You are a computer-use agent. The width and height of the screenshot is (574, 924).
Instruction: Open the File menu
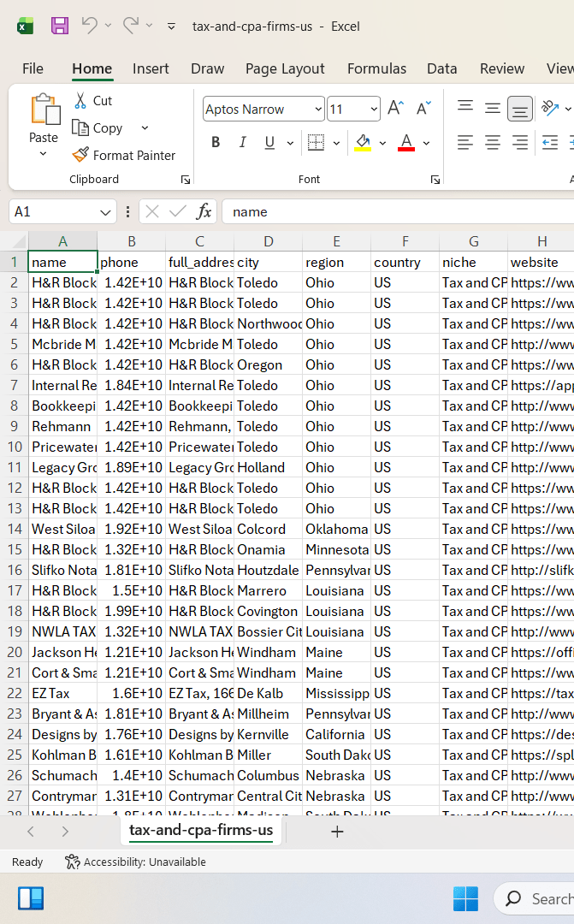pos(33,68)
